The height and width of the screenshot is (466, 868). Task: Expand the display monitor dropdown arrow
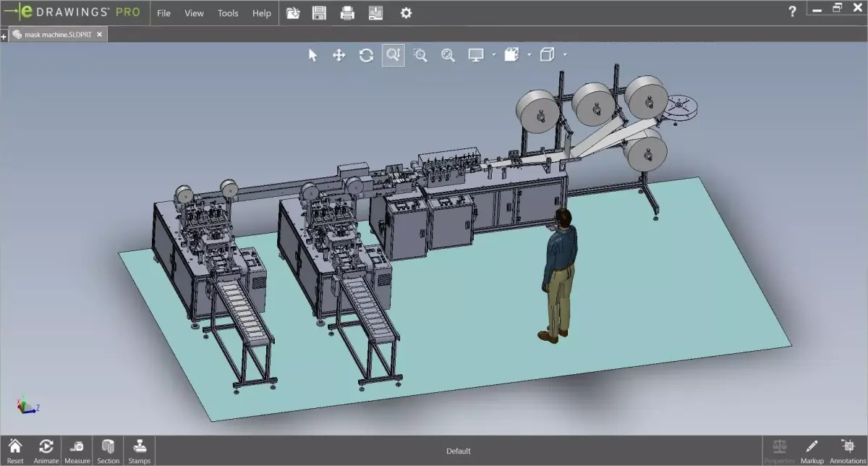pyautogui.click(x=494, y=55)
